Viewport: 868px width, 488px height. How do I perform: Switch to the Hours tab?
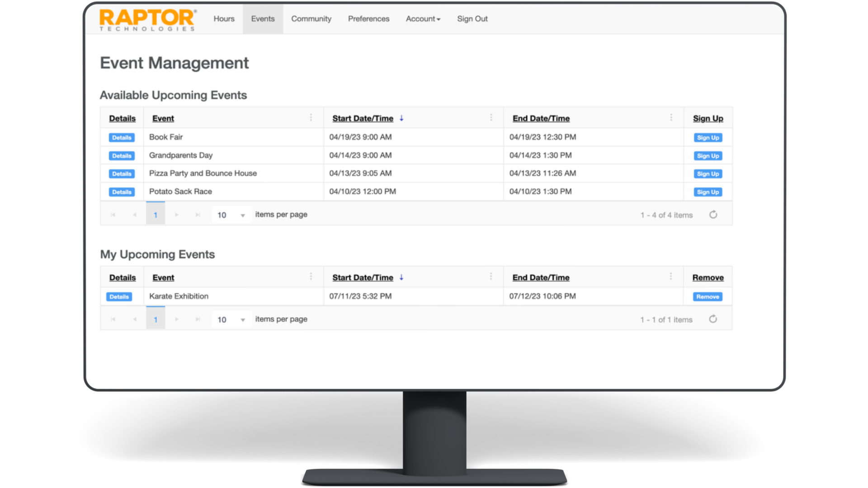click(224, 19)
